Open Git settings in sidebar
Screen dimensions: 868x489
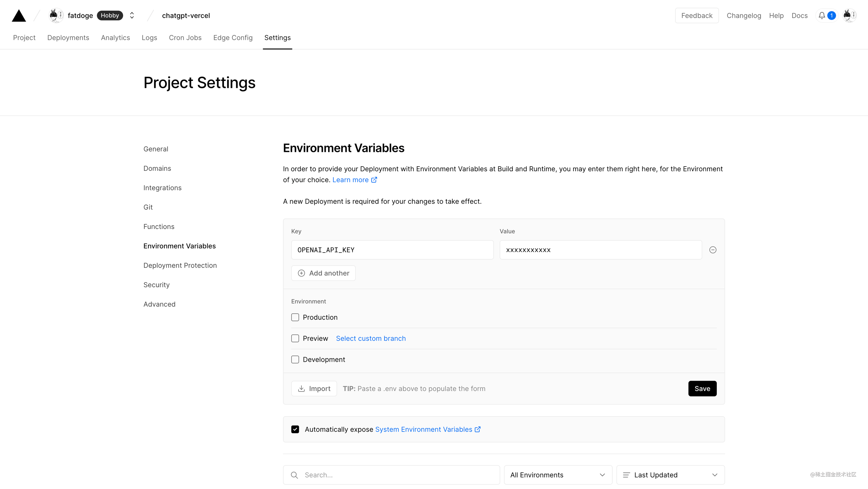pyautogui.click(x=148, y=207)
